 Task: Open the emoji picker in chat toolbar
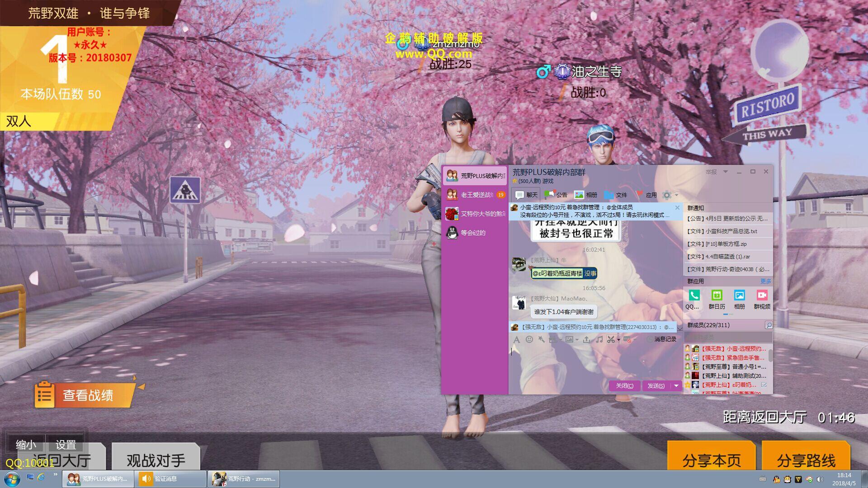(529, 339)
